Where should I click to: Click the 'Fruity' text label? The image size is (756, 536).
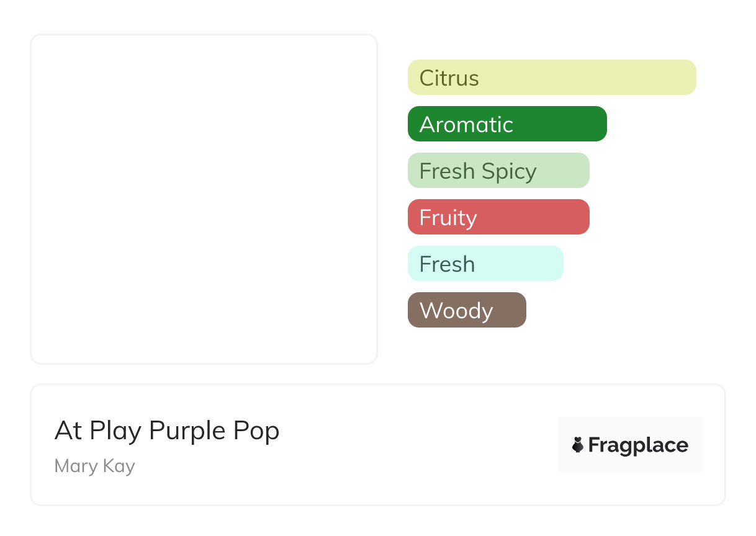pyautogui.click(x=448, y=218)
